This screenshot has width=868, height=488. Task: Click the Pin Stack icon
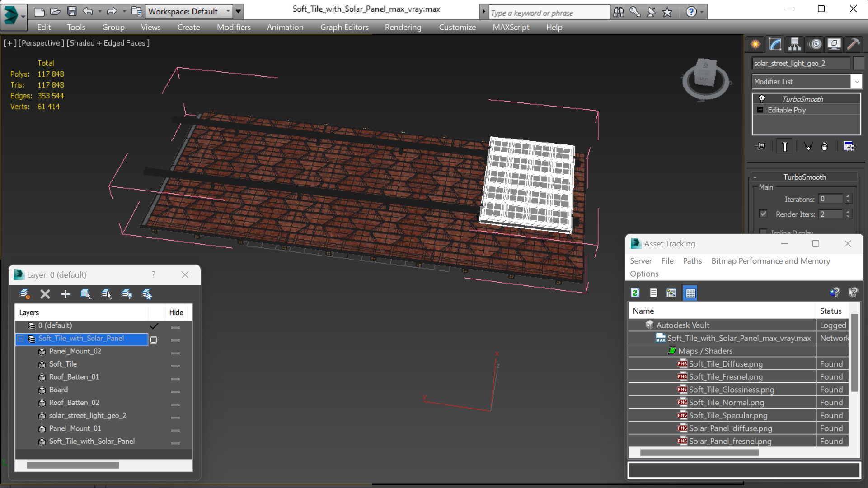pyautogui.click(x=760, y=146)
